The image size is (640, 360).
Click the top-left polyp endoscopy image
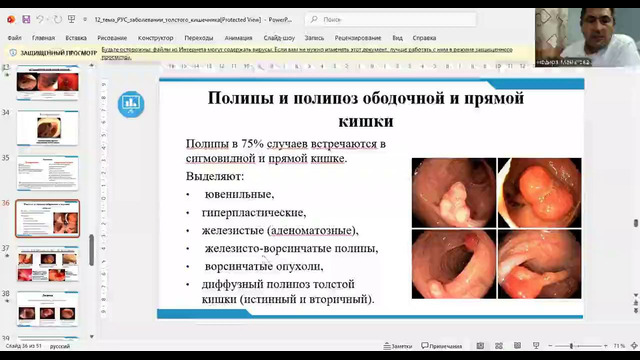tap(454, 193)
